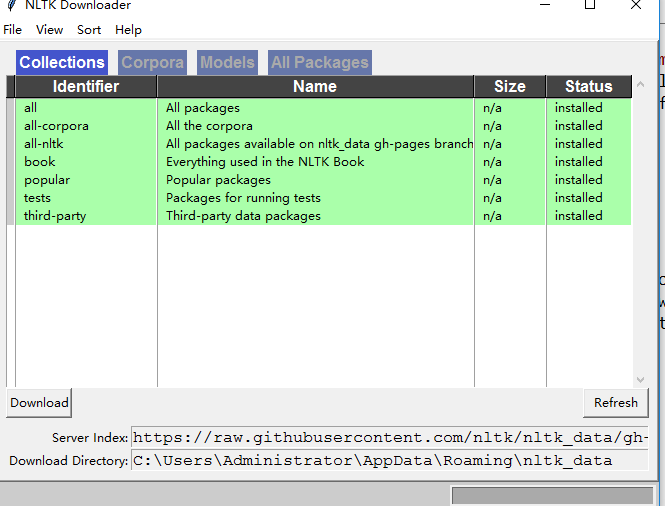The image size is (665, 506).
Task: Click the n/a size of tests row
Action: click(x=492, y=198)
